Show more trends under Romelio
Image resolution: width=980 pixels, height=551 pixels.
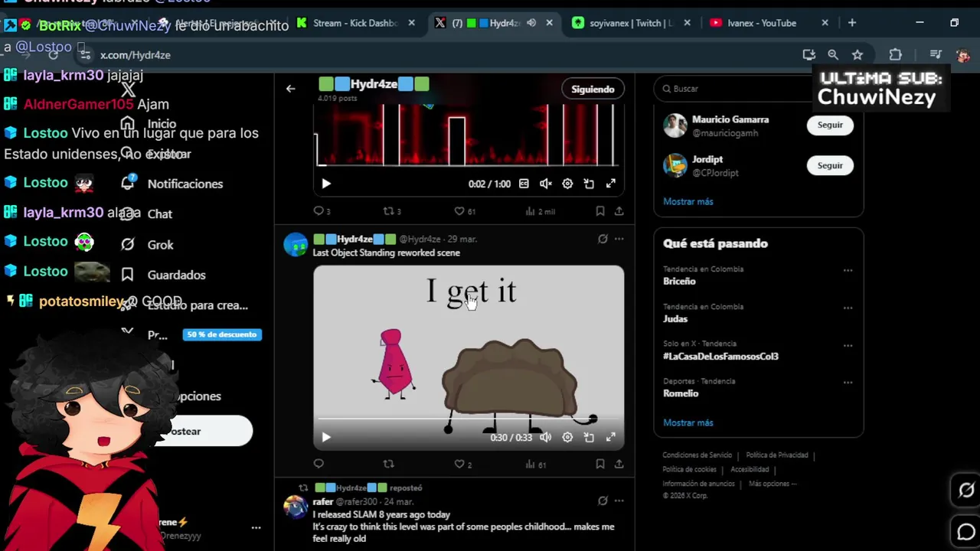[x=688, y=422]
